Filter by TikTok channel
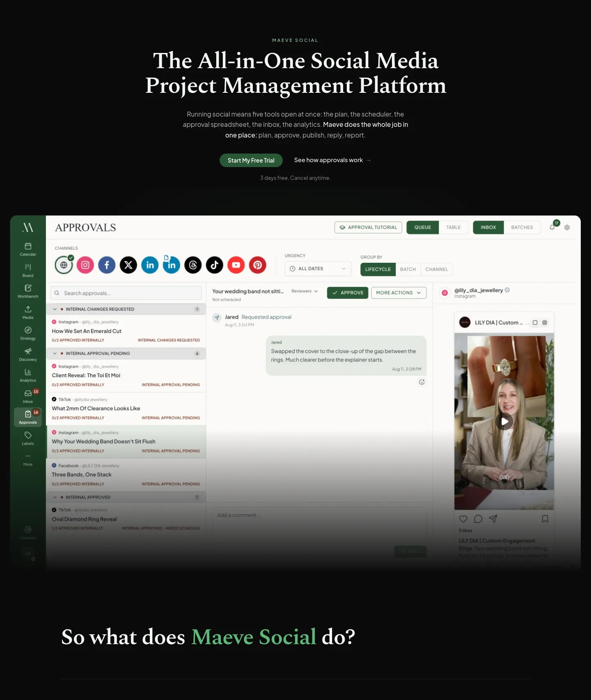This screenshot has height=700, width=591. coord(215,265)
